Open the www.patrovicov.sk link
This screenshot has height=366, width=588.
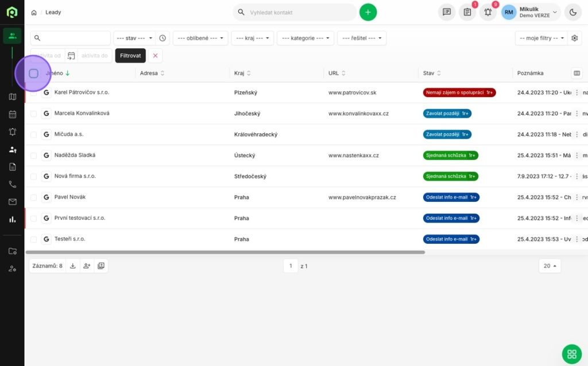(352, 92)
